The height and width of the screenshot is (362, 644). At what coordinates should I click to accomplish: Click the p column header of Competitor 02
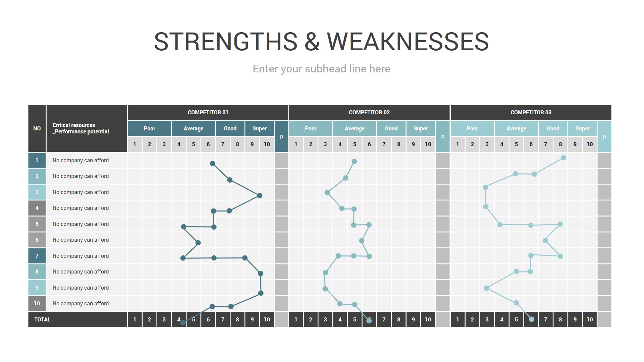[x=443, y=136]
